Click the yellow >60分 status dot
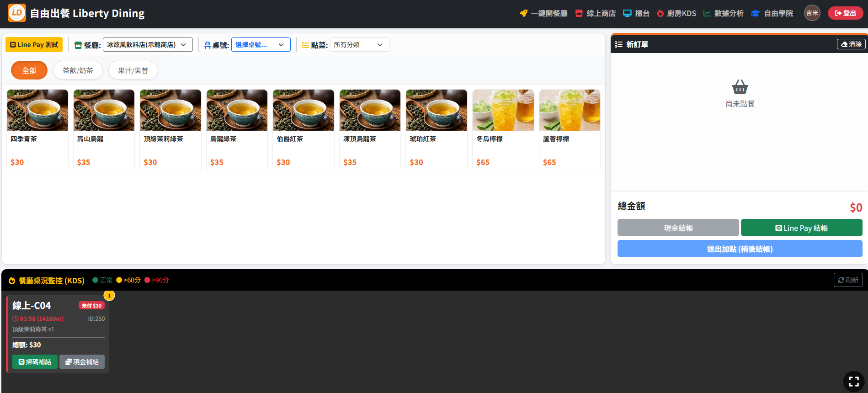The width and height of the screenshot is (868, 393). 119,280
